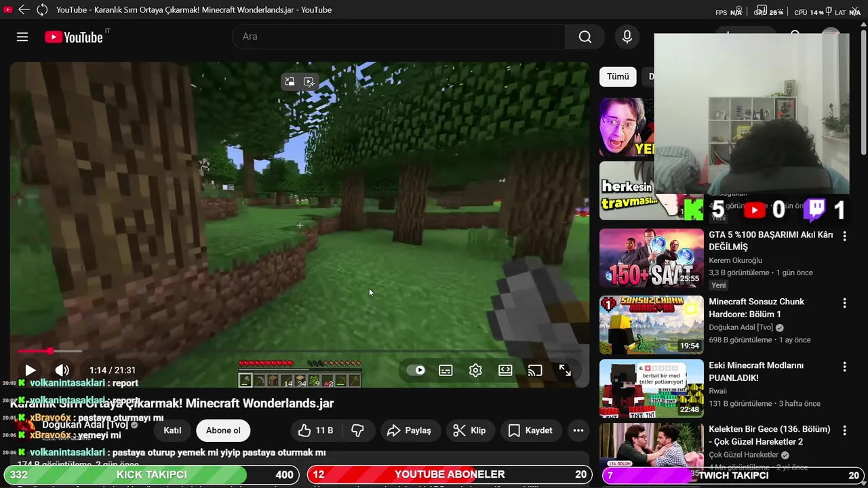
Task: Open options for GTA 5 video
Action: [x=845, y=237]
